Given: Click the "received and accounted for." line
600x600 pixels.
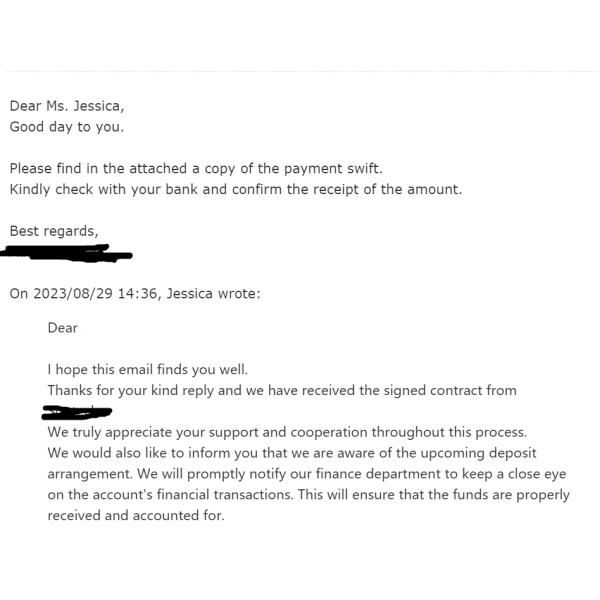Looking at the screenshot, I should (x=136, y=516).
